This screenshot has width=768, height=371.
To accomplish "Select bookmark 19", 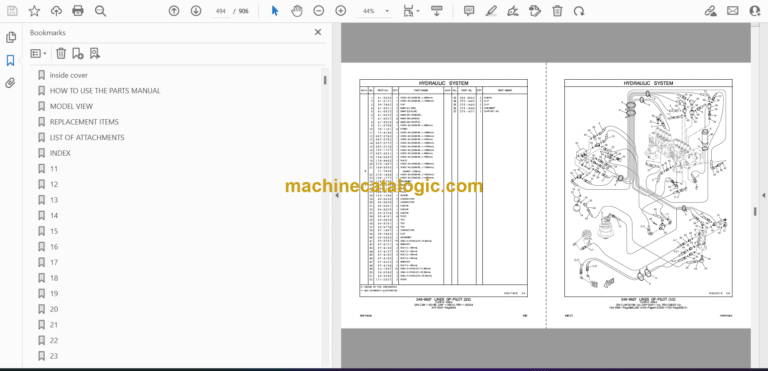I will point(53,294).
